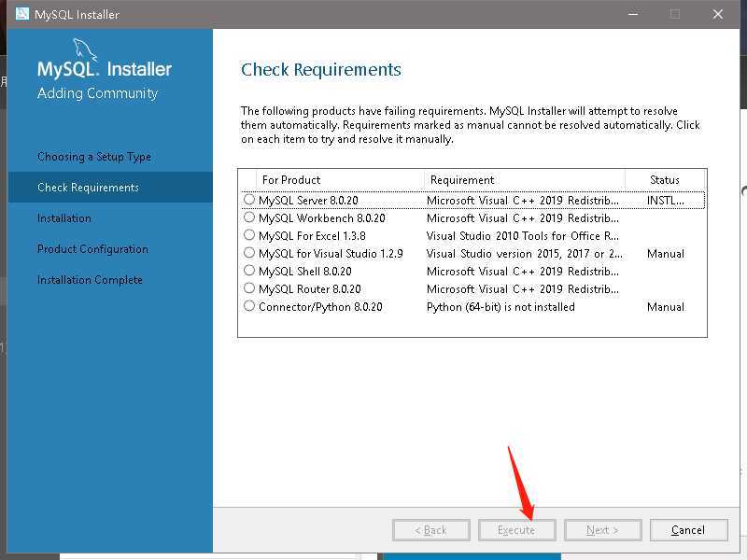
Task: Click the 'MySQL Server 8.0.20' product name
Action: coord(308,201)
